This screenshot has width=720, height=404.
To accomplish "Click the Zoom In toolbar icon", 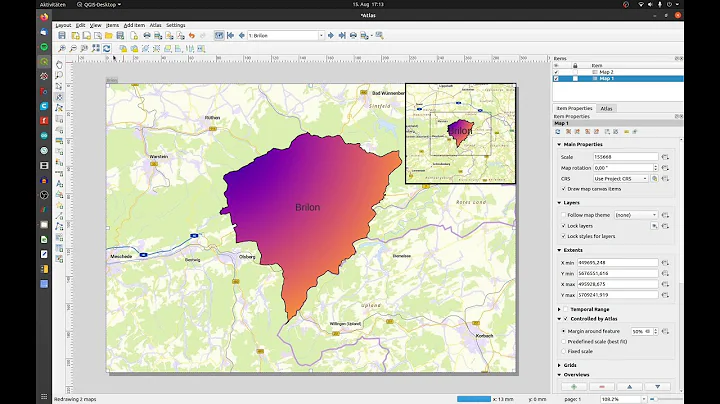I will pyautogui.click(x=62, y=49).
